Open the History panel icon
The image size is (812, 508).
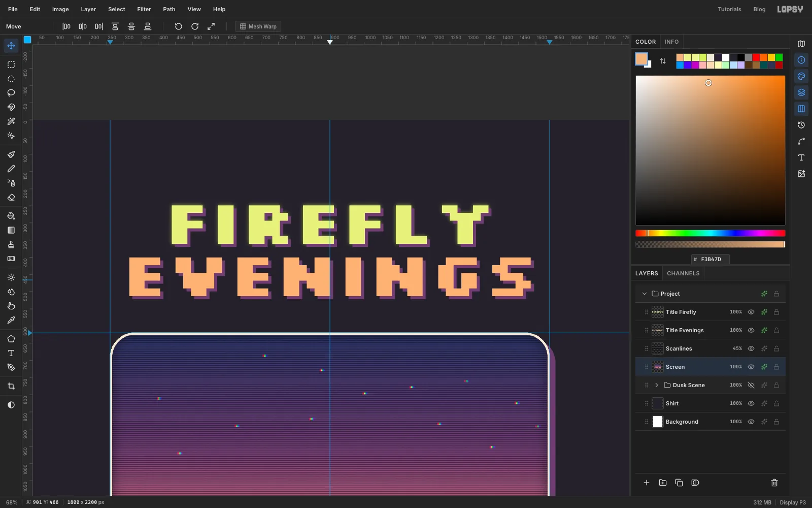pyautogui.click(x=801, y=125)
